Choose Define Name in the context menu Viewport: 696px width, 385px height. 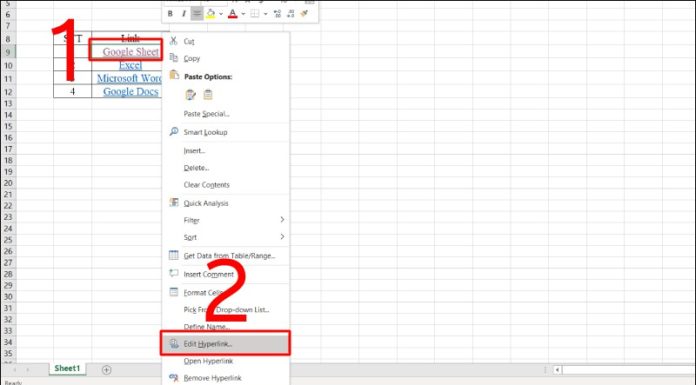(226, 326)
